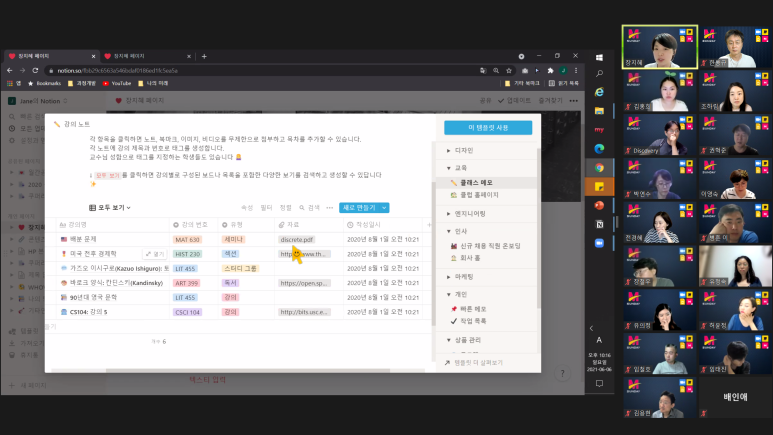773x435 pixels.
Task: Select the 빠른 메모 template
Action: [487, 309]
